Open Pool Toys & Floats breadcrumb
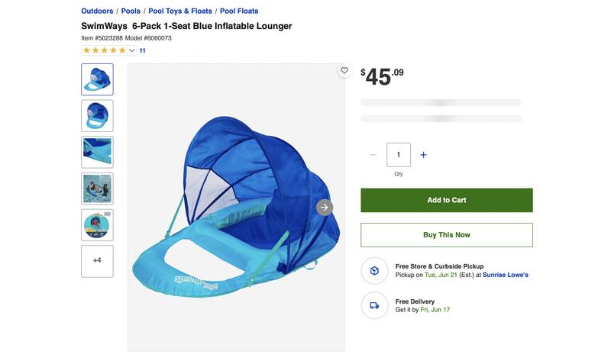Image resolution: width=611 pixels, height=364 pixels. pos(180,11)
